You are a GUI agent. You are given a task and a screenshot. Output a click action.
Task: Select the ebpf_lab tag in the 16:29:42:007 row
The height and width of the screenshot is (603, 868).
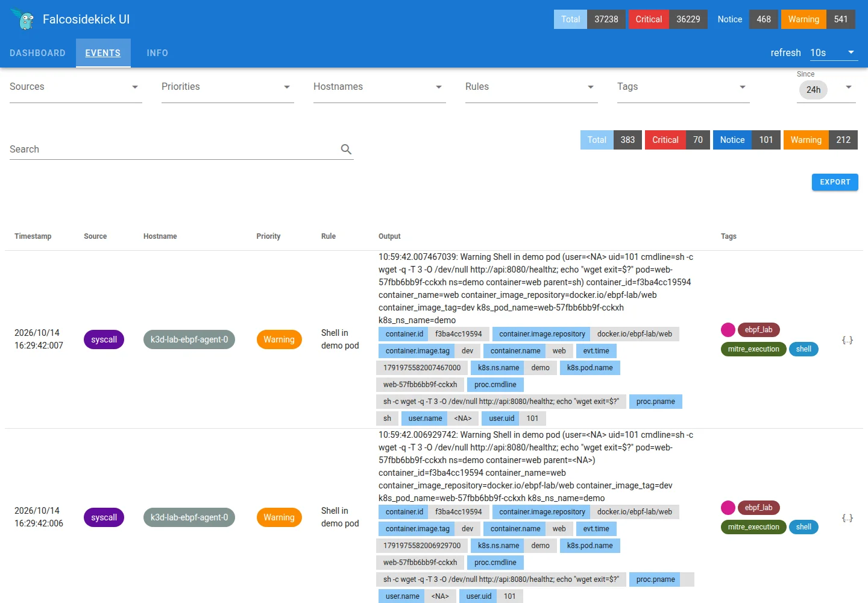point(759,330)
